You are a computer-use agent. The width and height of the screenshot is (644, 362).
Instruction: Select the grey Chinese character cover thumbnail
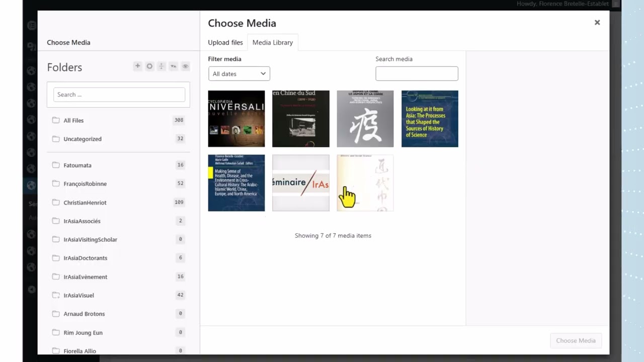(365, 119)
